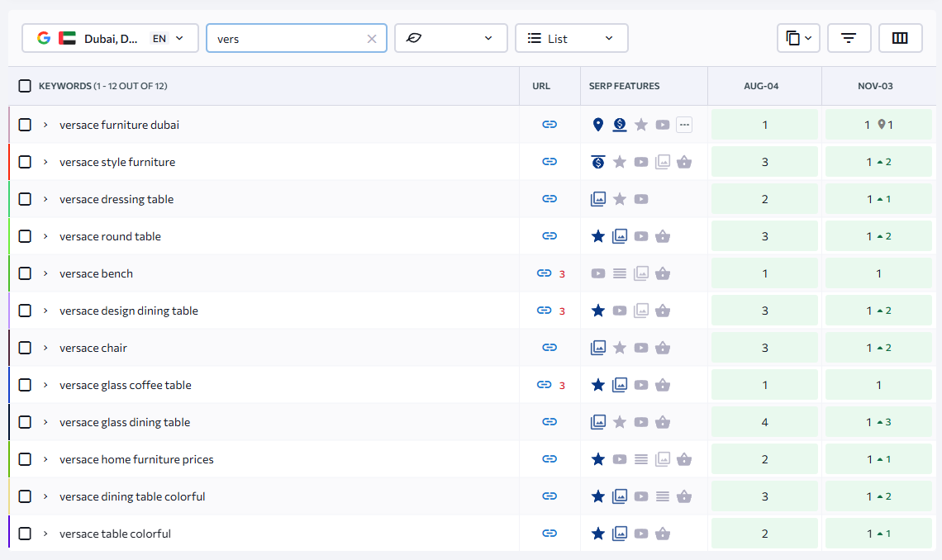Open the List view dropdown
The height and width of the screenshot is (560, 942).
pyautogui.click(x=571, y=37)
